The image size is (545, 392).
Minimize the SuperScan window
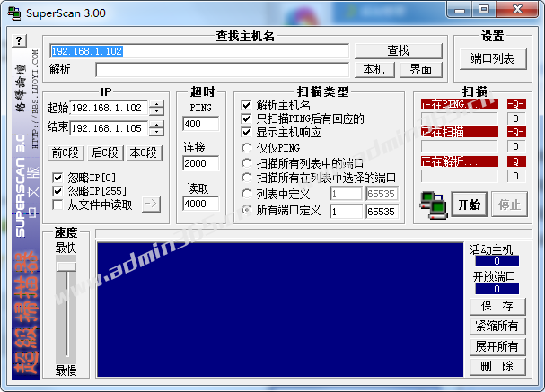(x=460, y=9)
